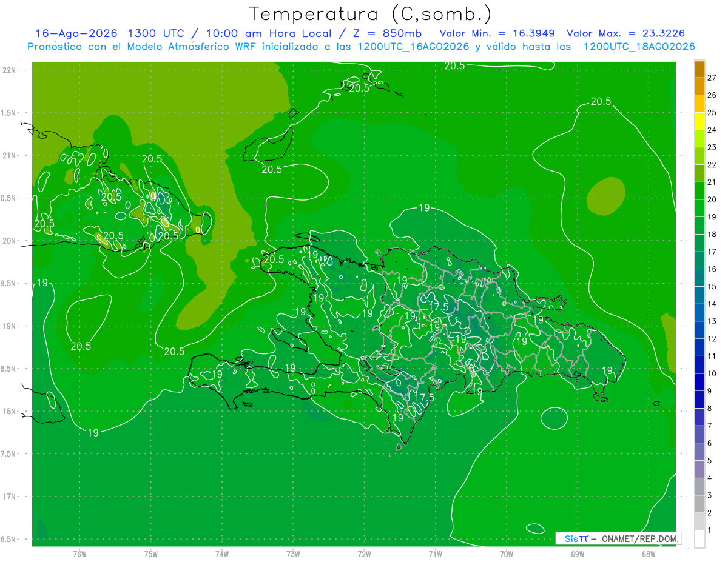Click the 69W longitude axis label
The image size is (728, 562).
578,554
